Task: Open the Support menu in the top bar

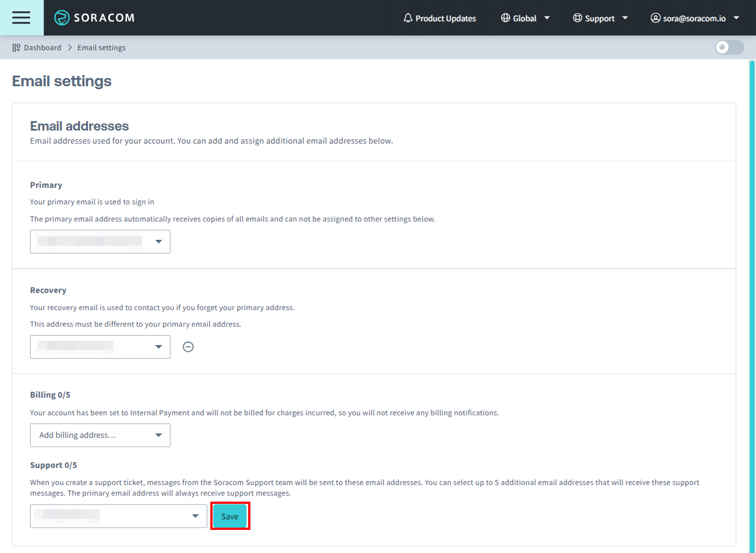Action: (600, 18)
